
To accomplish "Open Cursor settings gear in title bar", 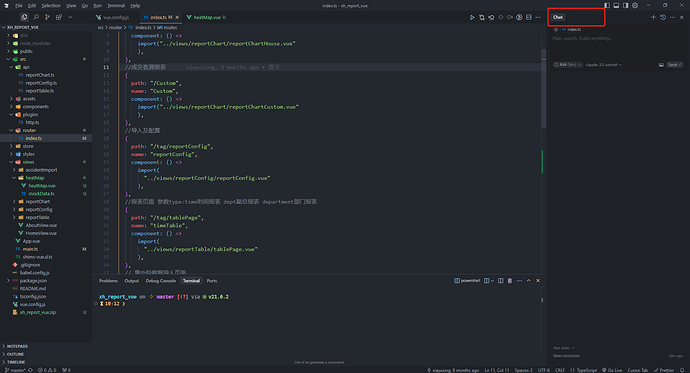I will [x=635, y=5].
